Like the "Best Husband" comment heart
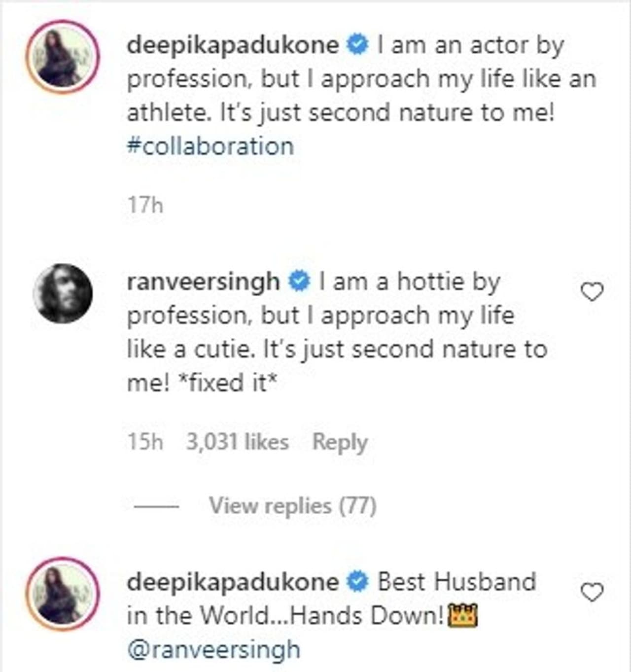 click(592, 592)
